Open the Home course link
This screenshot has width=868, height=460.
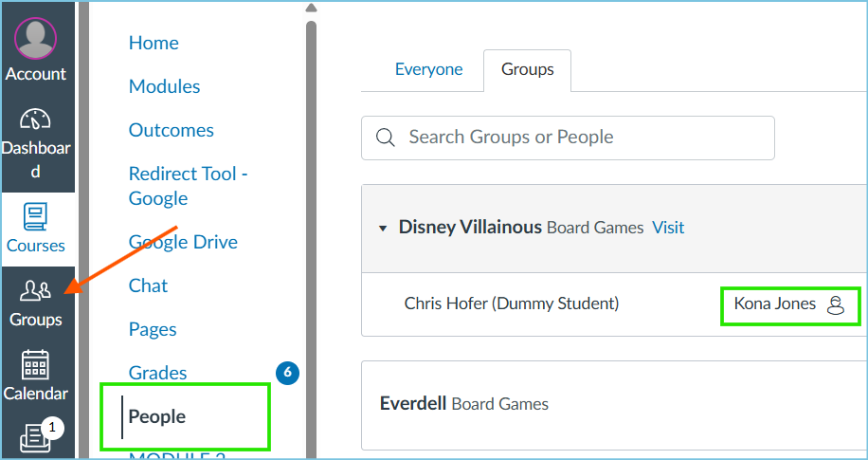point(154,43)
